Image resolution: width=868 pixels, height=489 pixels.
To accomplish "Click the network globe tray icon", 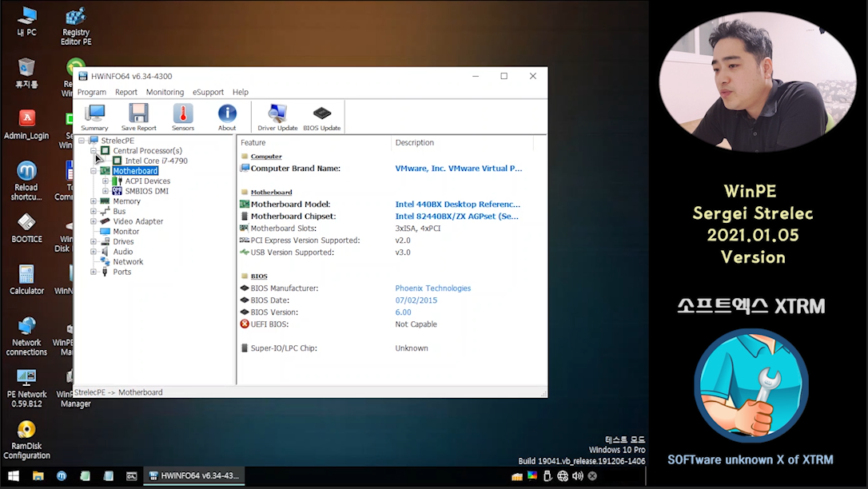I will click(563, 475).
